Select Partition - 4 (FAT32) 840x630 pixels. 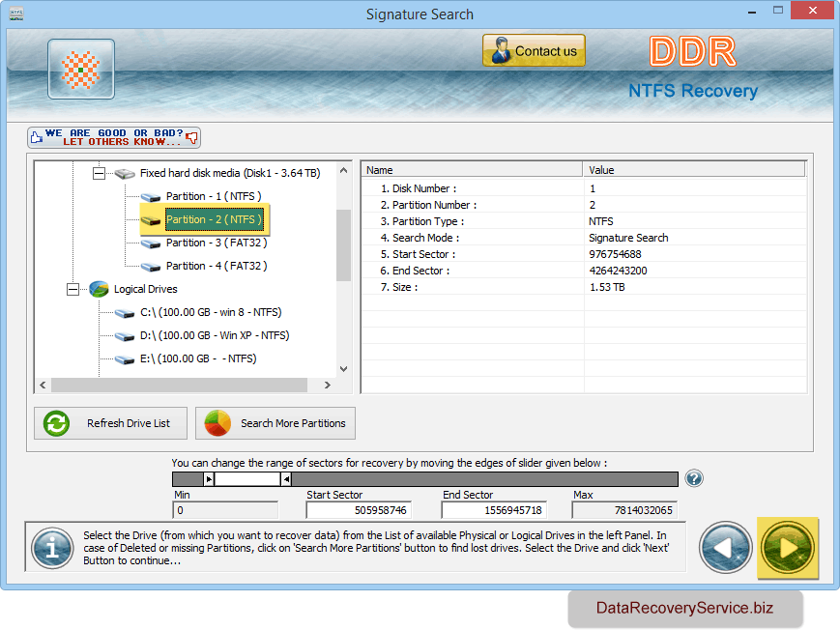[217, 266]
